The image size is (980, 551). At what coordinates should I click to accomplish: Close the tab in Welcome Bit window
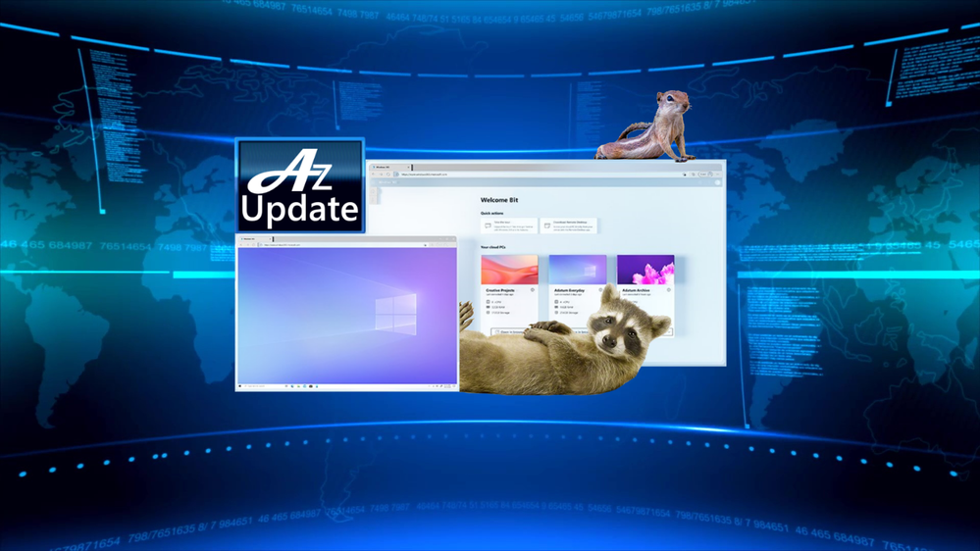tap(408, 167)
